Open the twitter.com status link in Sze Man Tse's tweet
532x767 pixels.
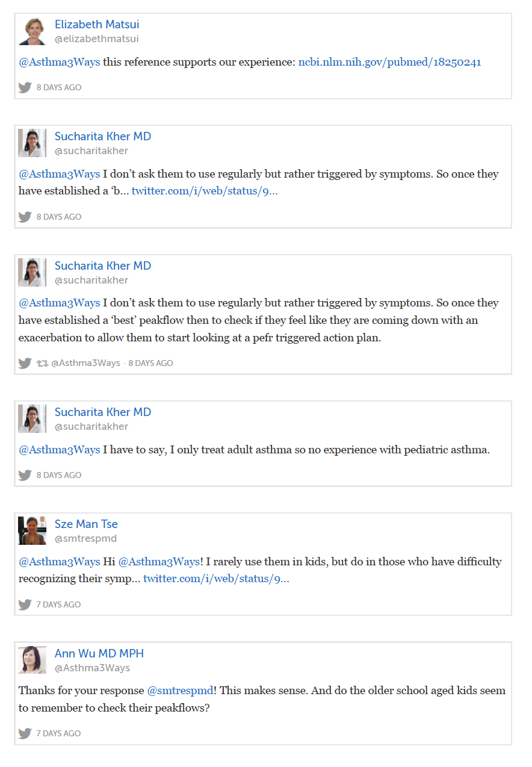click(x=216, y=579)
